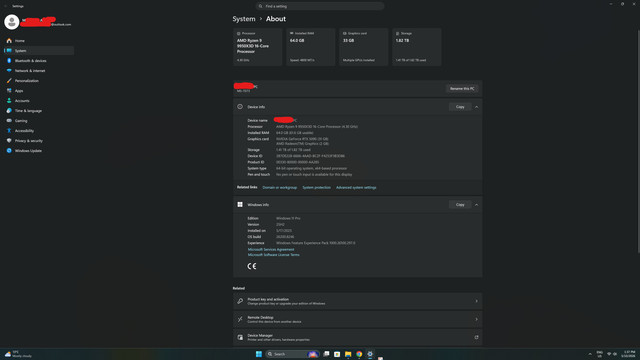
Task: Click the page vertical scrollbar
Action: pos(638,141)
